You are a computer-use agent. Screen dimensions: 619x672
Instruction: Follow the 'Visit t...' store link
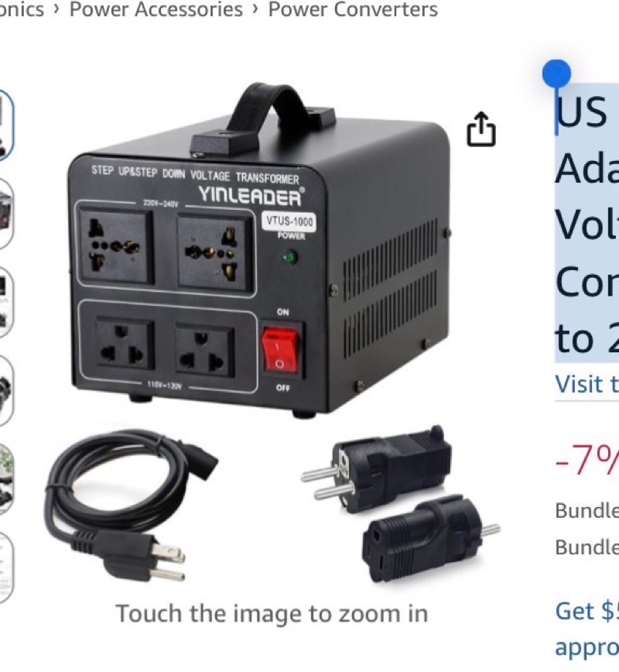pyautogui.click(x=587, y=383)
